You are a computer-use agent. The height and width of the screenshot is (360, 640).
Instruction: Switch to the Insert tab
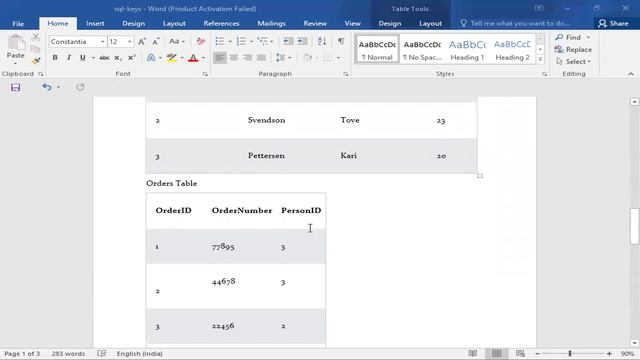coord(95,24)
